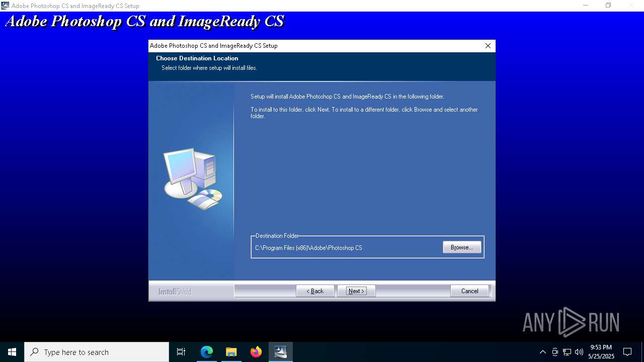Image resolution: width=644 pixels, height=362 pixels.
Task: Open the notification center icon
Action: (x=627, y=352)
